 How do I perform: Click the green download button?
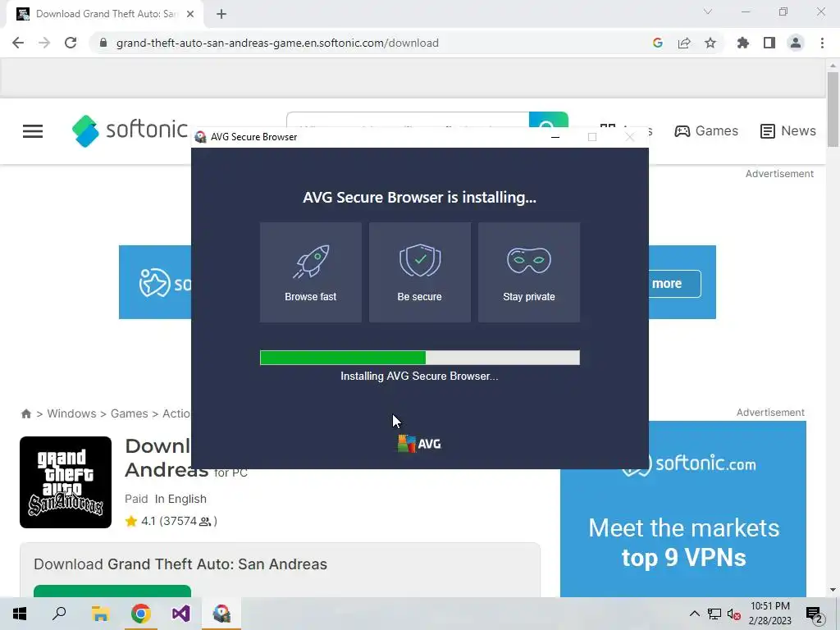tap(112, 591)
